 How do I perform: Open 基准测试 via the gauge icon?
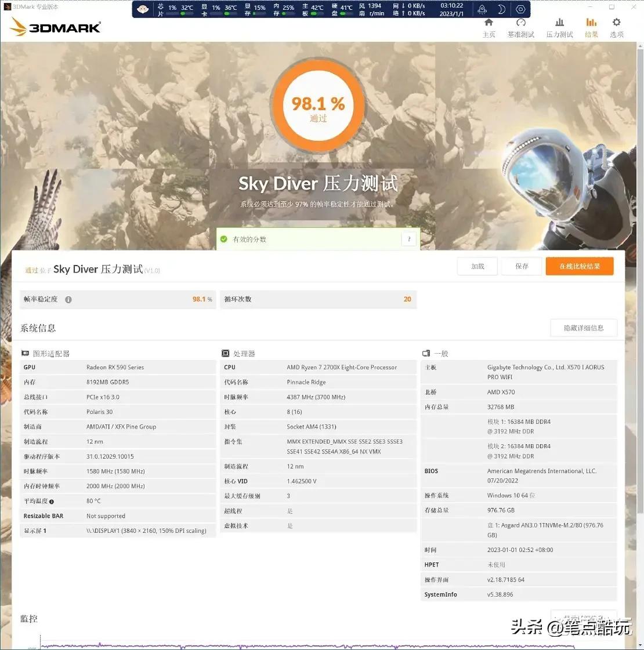pos(520,27)
